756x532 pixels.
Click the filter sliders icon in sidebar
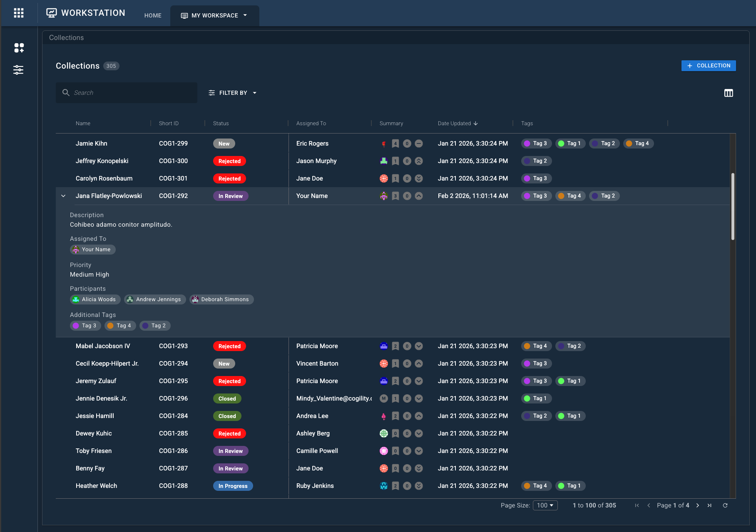tap(19, 69)
